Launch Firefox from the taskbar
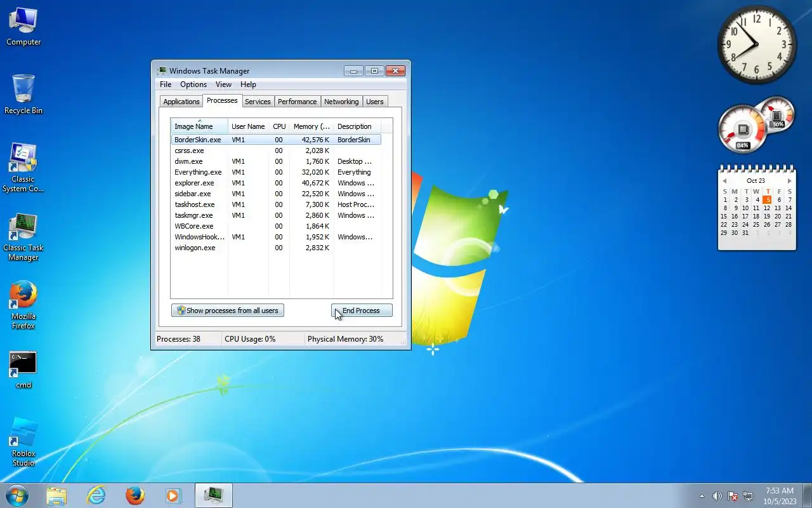Image resolution: width=812 pixels, height=508 pixels. click(134, 495)
